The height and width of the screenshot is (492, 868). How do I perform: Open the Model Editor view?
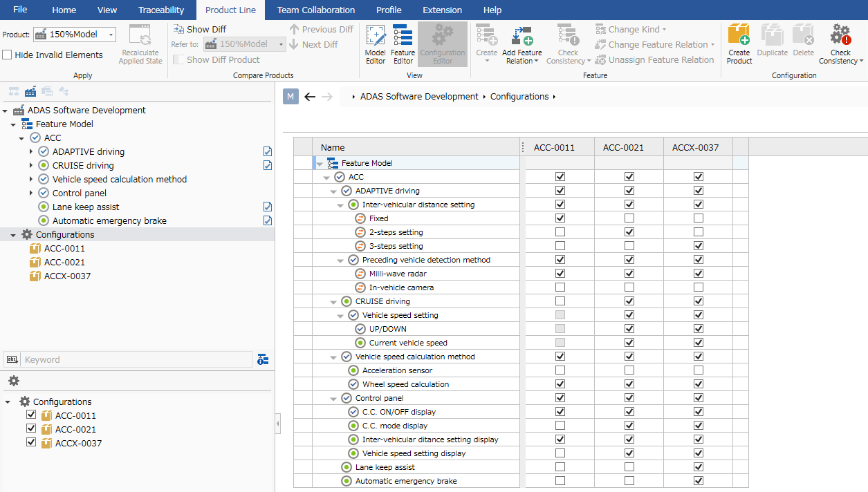pos(375,44)
